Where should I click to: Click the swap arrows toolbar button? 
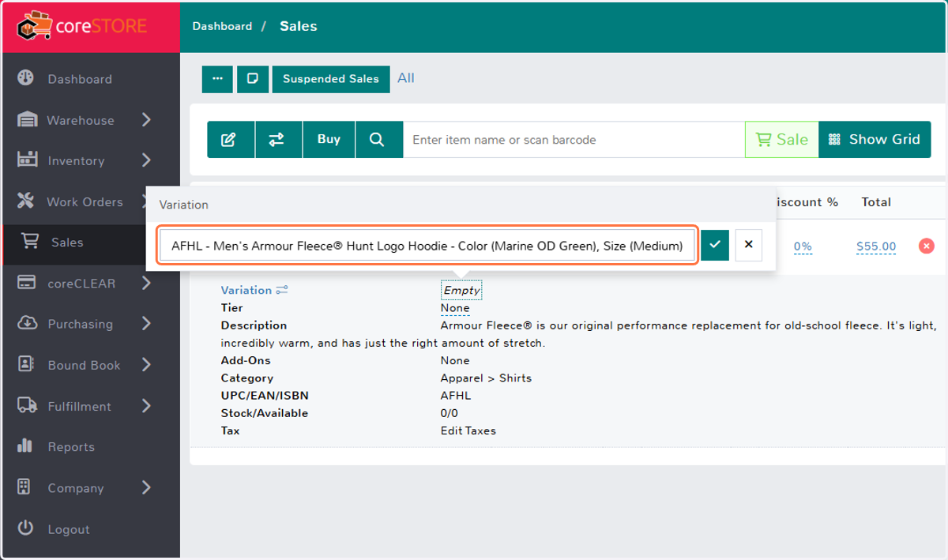(278, 140)
